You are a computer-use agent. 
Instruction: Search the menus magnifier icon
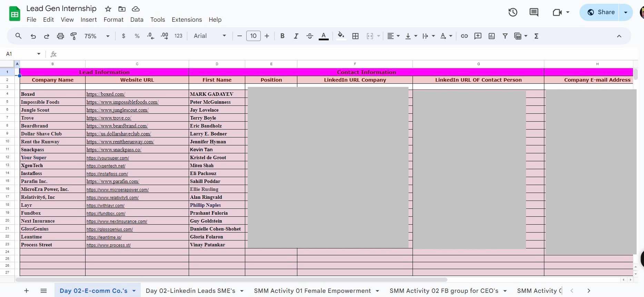(x=19, y=36)
